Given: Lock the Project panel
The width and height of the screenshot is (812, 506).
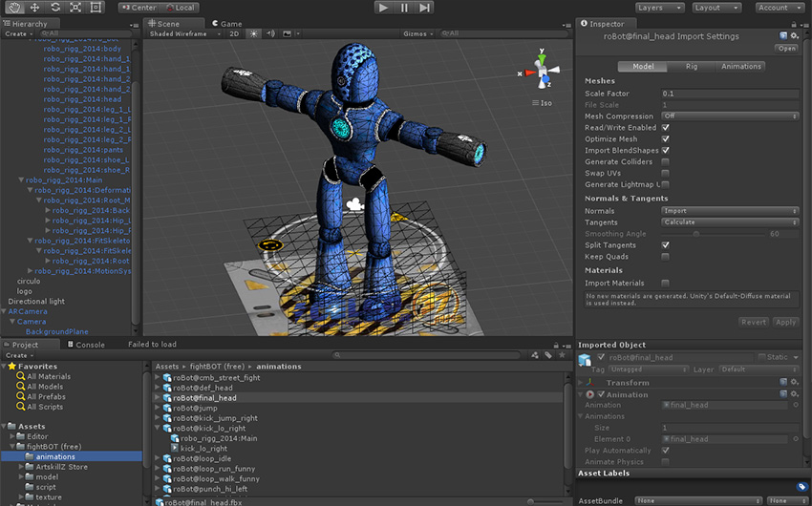Looking at the screenshot, I should (x=556, y=345).
